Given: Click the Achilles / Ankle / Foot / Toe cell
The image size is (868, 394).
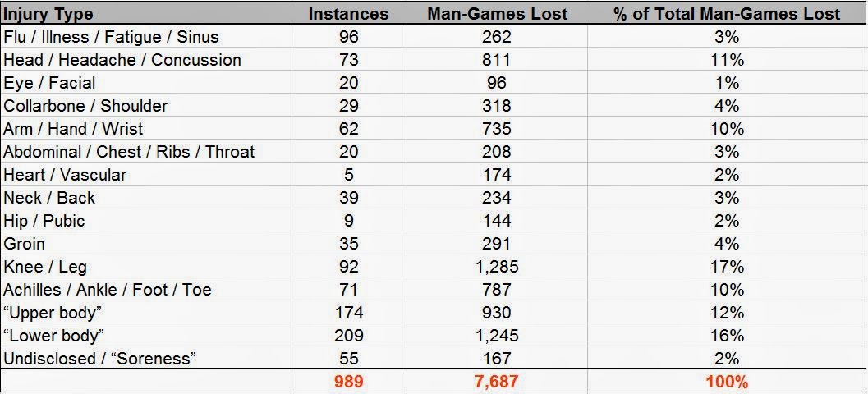Looking at the screenshot, I should click(108, 290).
